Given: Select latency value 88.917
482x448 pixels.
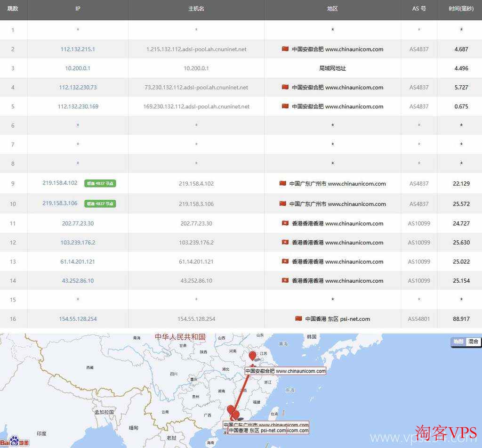Looking at the screenshot, I should pyautogui.click(x=461, y=319).
